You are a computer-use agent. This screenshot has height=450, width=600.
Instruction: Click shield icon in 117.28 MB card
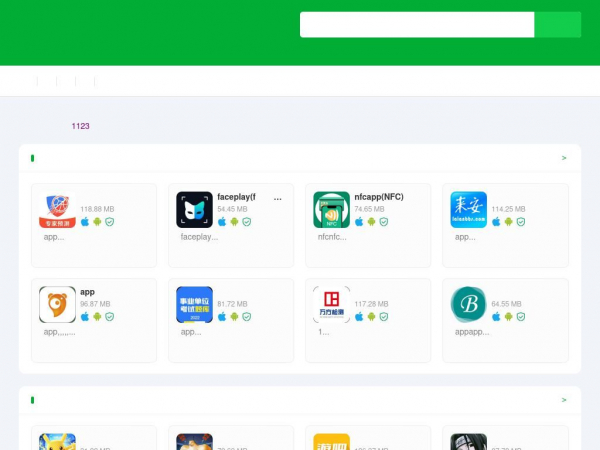pyautogui.click(x=383, y=316)
